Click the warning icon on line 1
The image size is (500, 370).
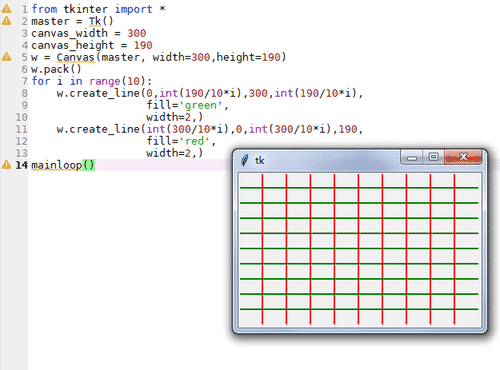click(x=6, y=9)
